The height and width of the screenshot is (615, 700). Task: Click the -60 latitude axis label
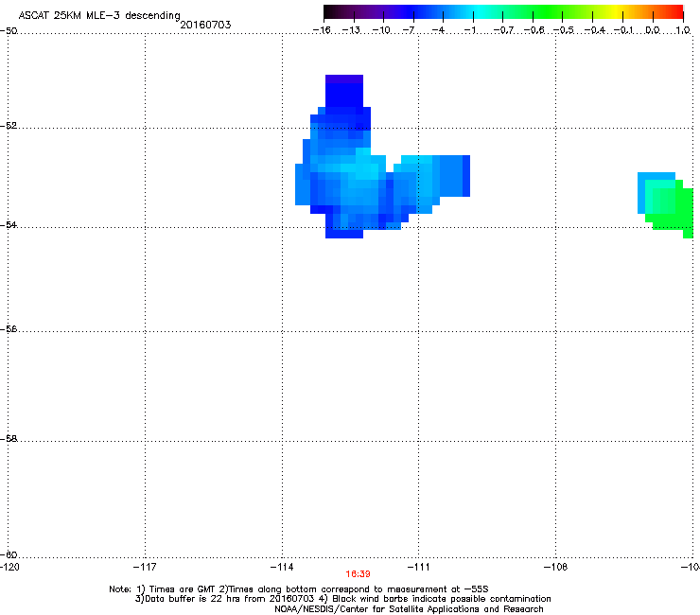pyautogui.click(x=9, y=554)
